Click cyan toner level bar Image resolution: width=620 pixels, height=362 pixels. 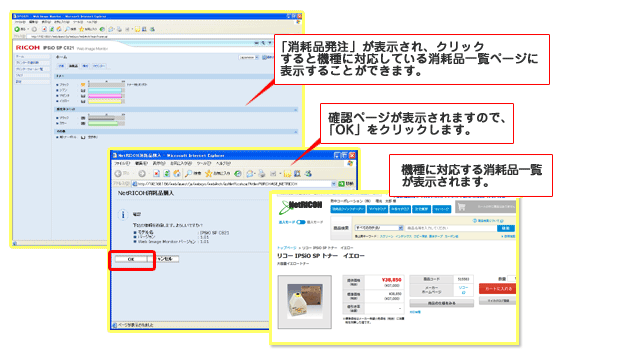[x=105, y=90]
